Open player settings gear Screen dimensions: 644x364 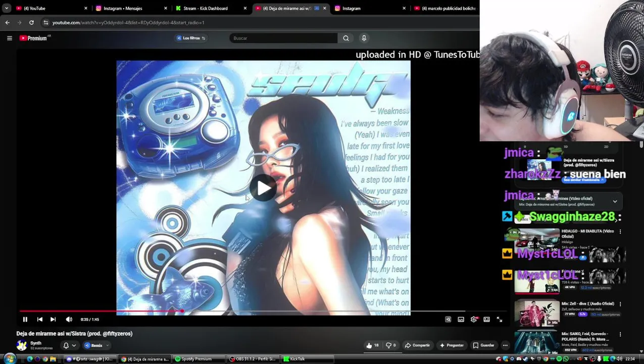pos(474,320)
